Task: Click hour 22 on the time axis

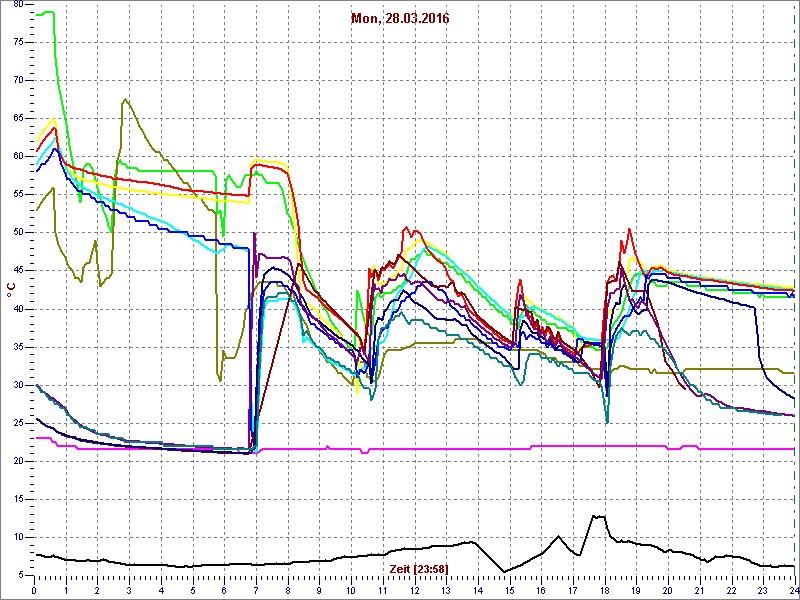Action: pyautogui.click(x=732, y=590)
